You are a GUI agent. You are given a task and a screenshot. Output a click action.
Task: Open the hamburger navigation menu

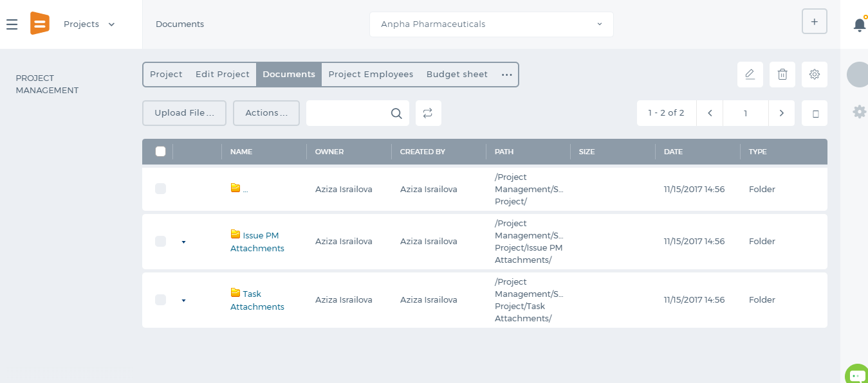(12, 24)
